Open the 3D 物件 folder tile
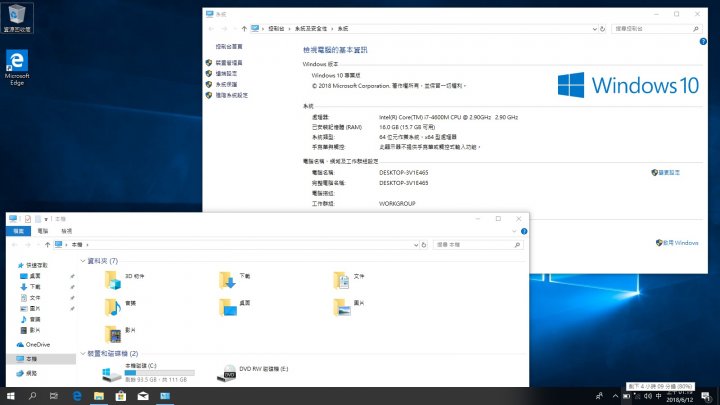 (x=124, y=280)
